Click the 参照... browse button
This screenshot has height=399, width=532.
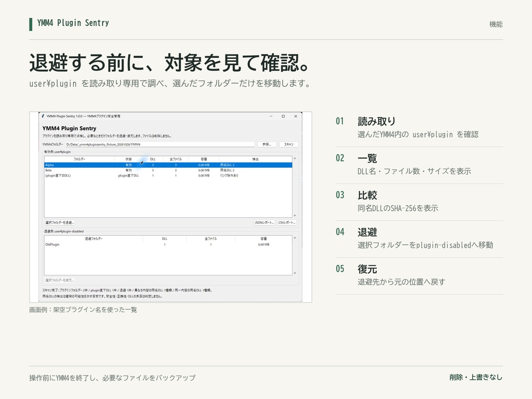[x=267, y=144]
